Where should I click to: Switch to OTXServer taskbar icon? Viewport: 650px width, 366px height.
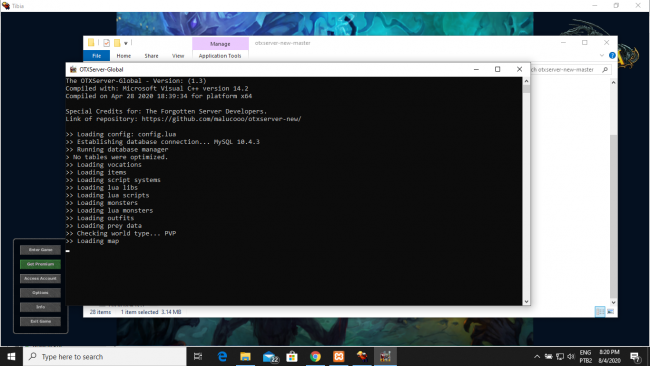tap(386, 356)
